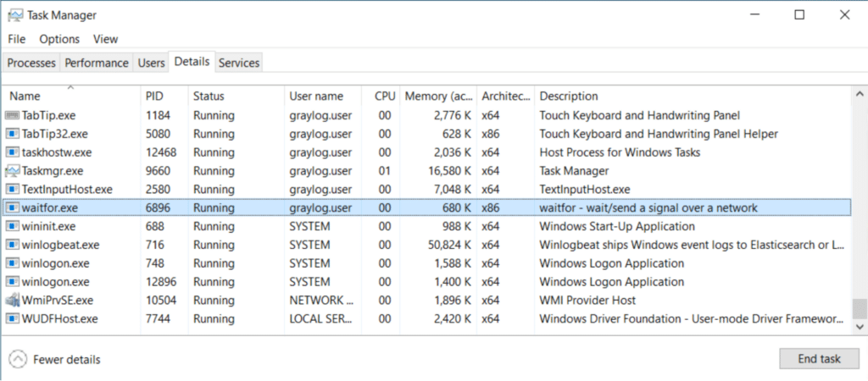Open the File menu
The height and width of the screenshot is (381, 868).
pos(17,39)
